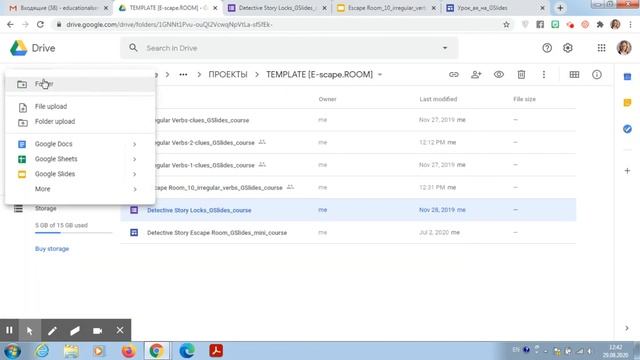Image resolution: width=640 pixels, height=360 pixels.
Task: Click the Google account avatar in Drive header
Action: [x=624, y=48]
